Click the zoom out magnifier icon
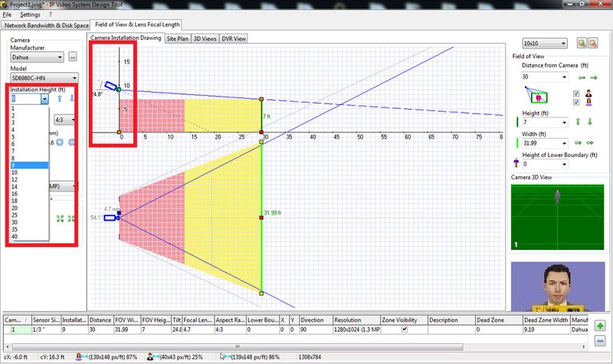 (593, 44)
